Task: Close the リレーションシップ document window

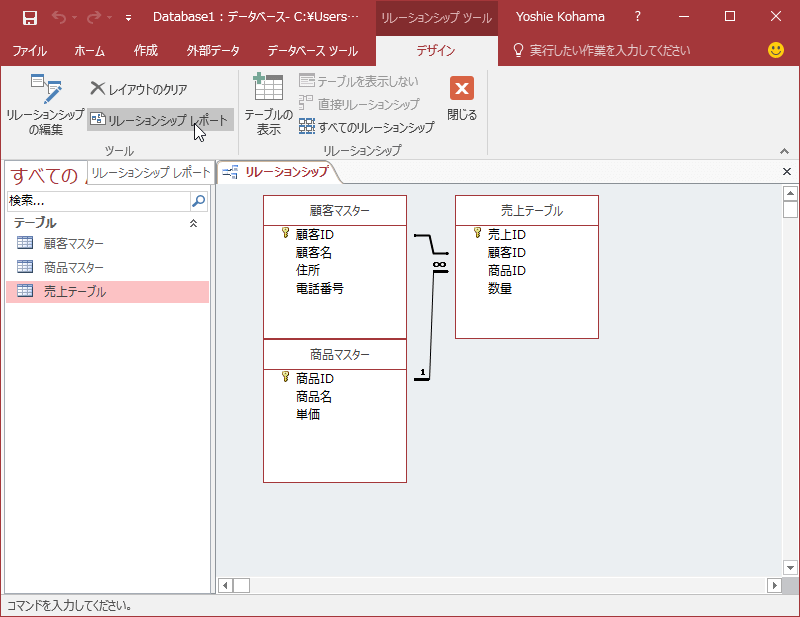Action: coord(787,172)
